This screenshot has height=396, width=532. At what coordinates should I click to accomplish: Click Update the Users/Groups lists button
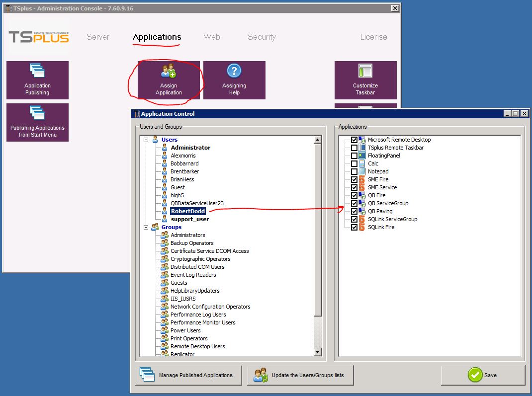tap(300, 375)
